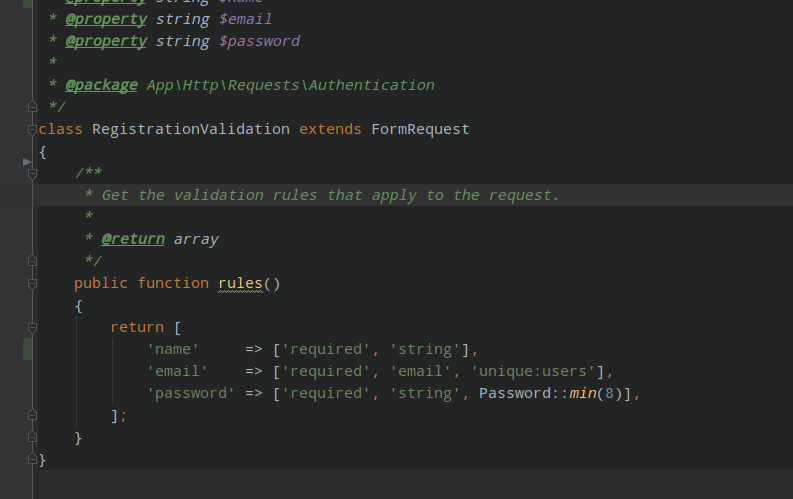Click the @package tag in the docblock

[x=102, y=85]
